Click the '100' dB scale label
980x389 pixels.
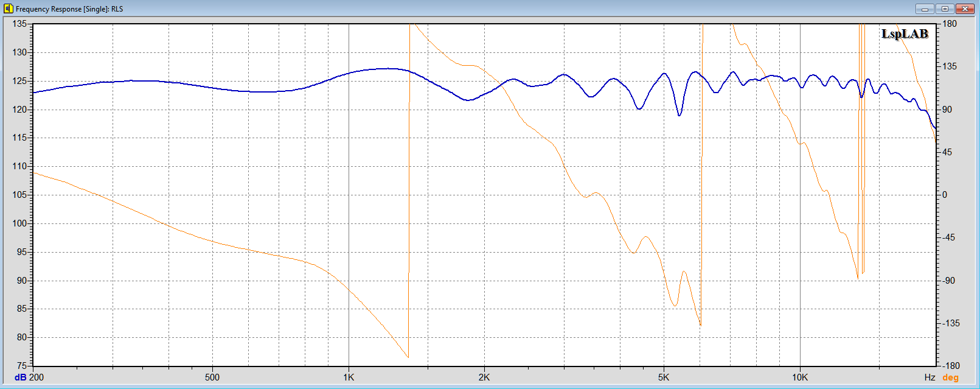pos(19,223)
